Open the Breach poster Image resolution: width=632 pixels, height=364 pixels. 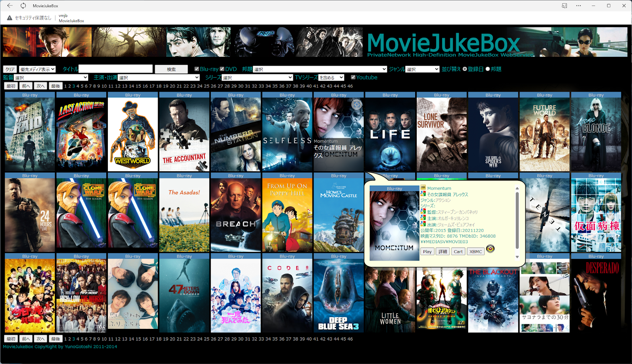[x=236, y=215]
